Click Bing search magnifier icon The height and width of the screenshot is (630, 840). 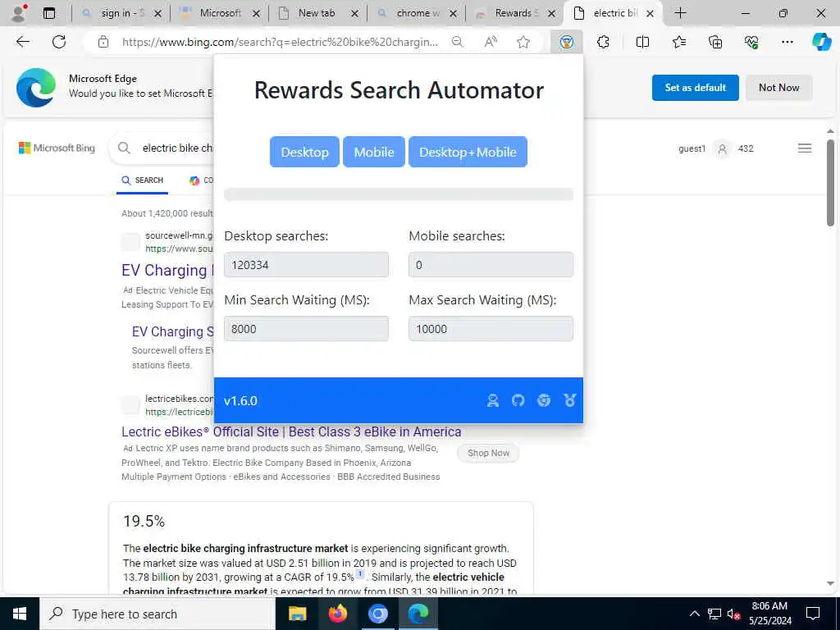[124, 148]
